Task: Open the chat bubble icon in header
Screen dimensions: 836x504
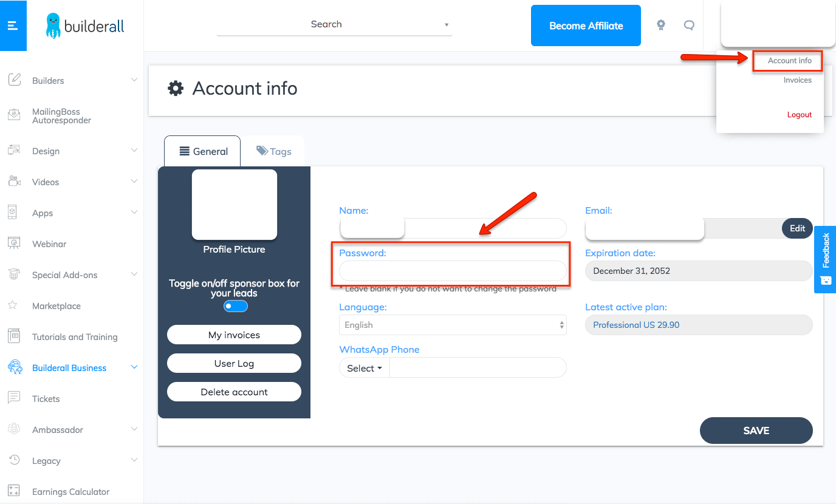Action: coord(689,25)
